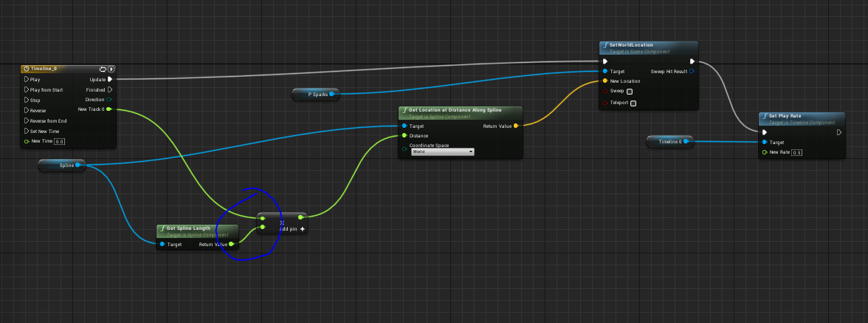Click Add pin on the multiply node
This screenshot has height=323, width=868.
292,229
